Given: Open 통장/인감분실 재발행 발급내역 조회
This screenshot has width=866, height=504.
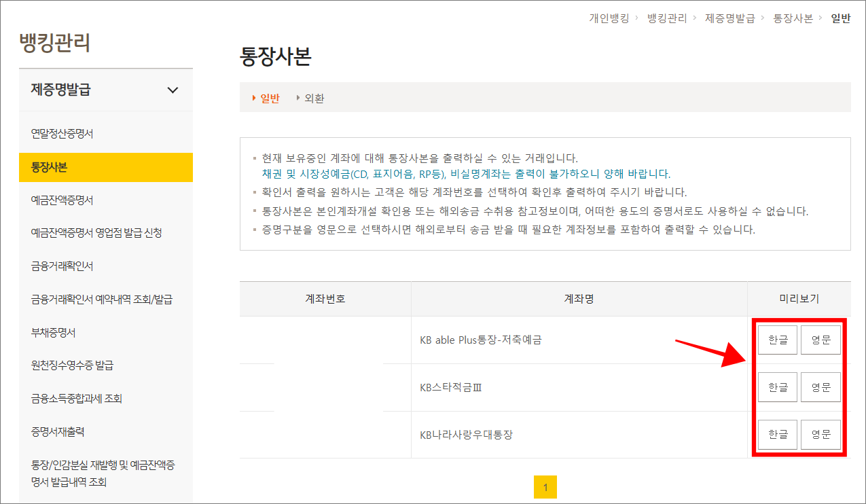Looking at the screenshot, I should 103,474.
